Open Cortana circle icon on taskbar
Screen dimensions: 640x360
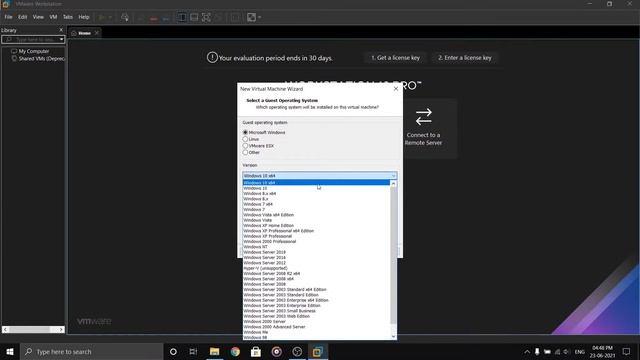pyautogui.click(x=173, y=351)
